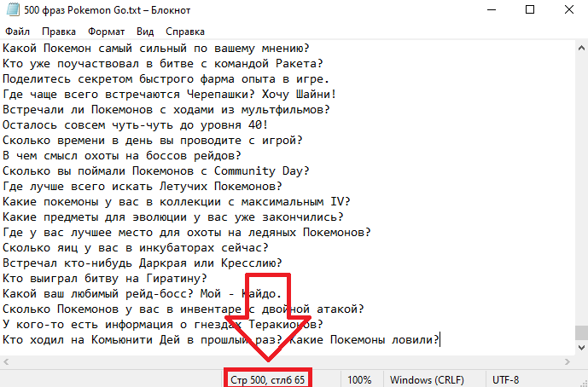Screen dimensions: 588x387
Task: Click the first line about самый сильный Покемон
Action: pyautogui.click(x=154, y=48)
